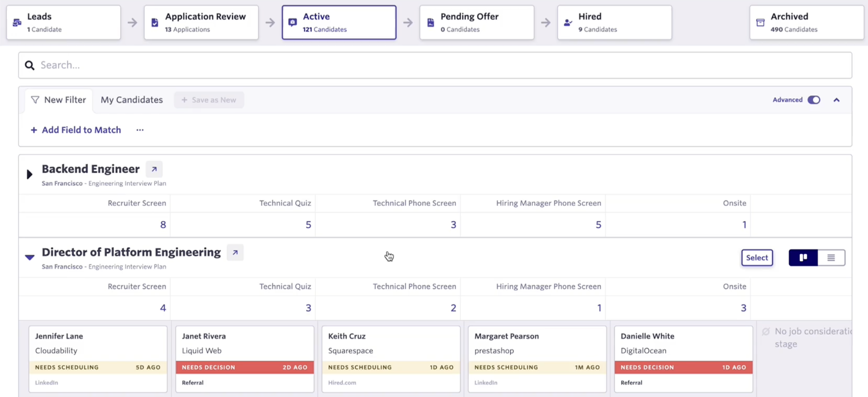Image resolution: width=868 pixels, height=397 pixels.
Task: Click the Leads stage icon
Action: [x=17, y=23]
